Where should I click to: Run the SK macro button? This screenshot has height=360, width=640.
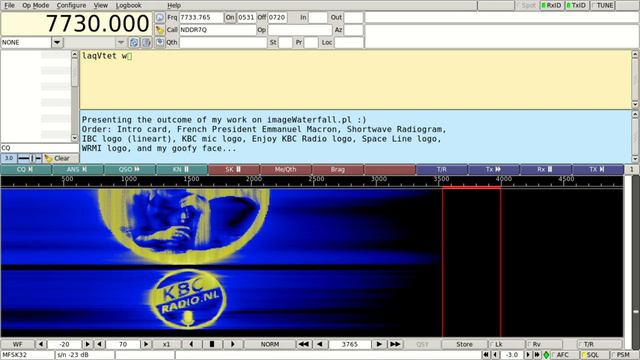coord(234,169)
